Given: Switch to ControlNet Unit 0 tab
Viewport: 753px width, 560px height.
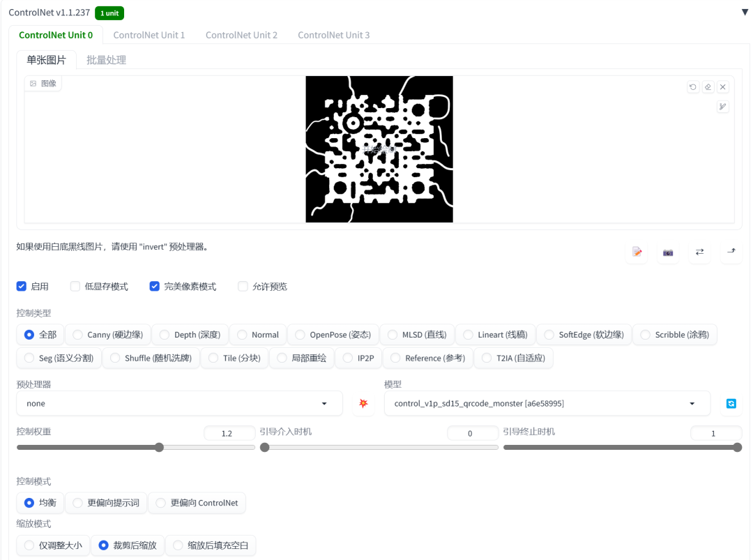Looking at the screenshot, I should pos(56,35).
